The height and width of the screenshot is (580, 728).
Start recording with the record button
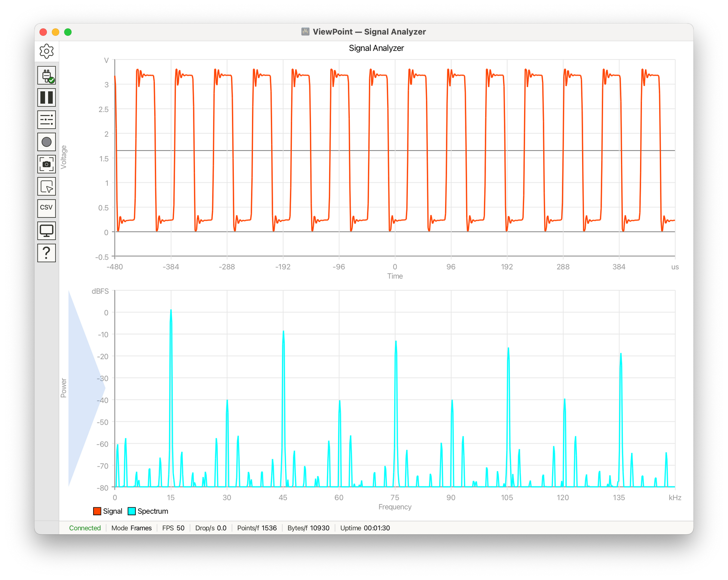46,142
